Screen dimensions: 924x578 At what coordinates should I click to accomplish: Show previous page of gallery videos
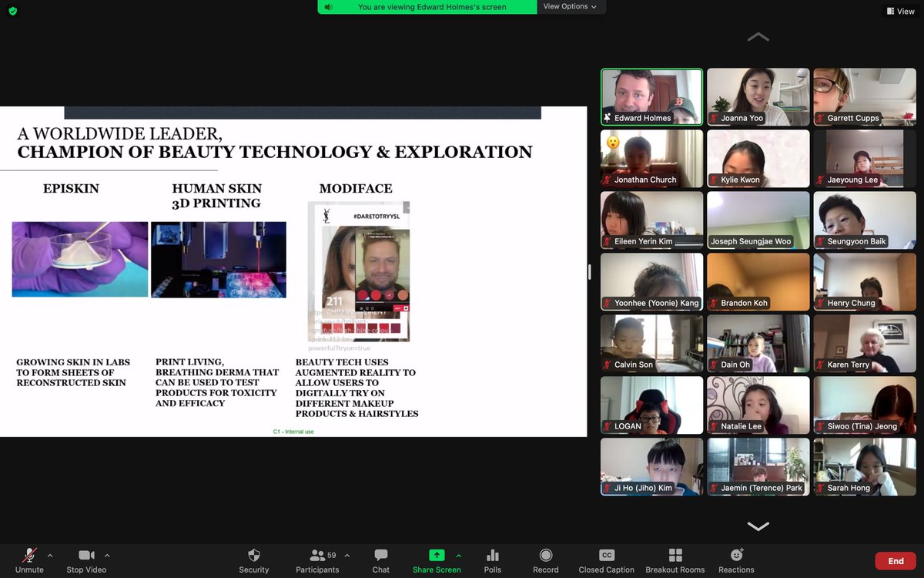pos(758,37)
